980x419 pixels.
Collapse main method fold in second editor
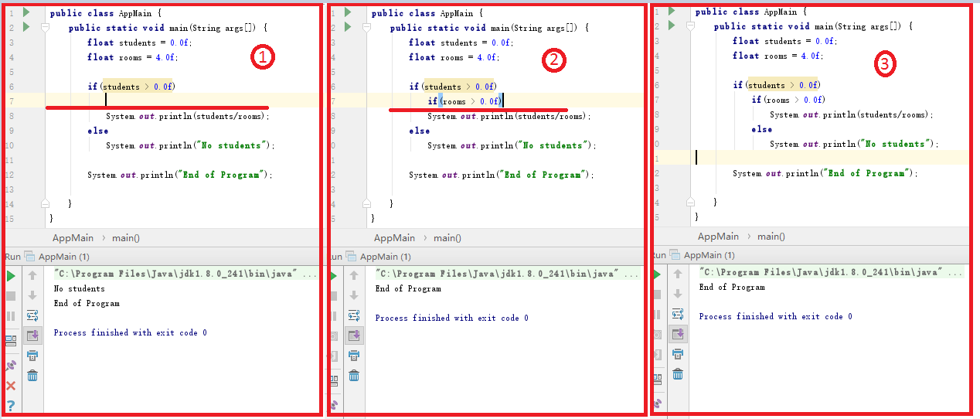(x=366, y=28)
